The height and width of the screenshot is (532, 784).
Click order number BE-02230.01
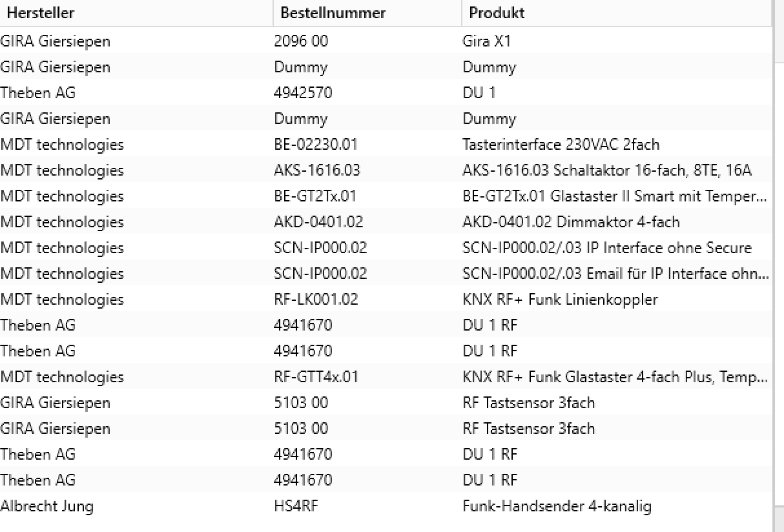[x=315, y=145]
